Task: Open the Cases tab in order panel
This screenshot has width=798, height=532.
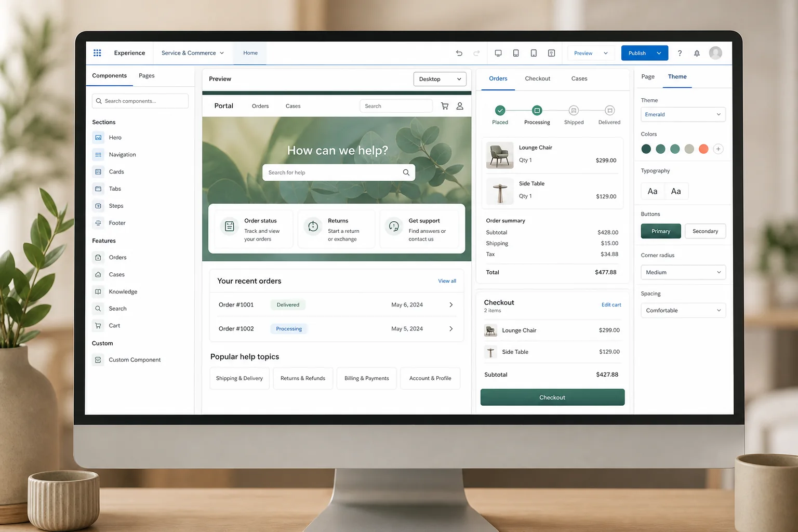Action: pos(579,79)
